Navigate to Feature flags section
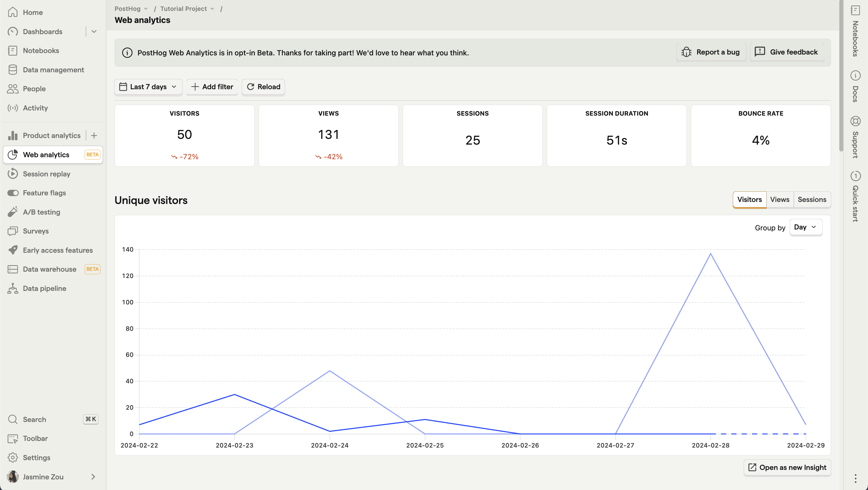 pos(44,192)
